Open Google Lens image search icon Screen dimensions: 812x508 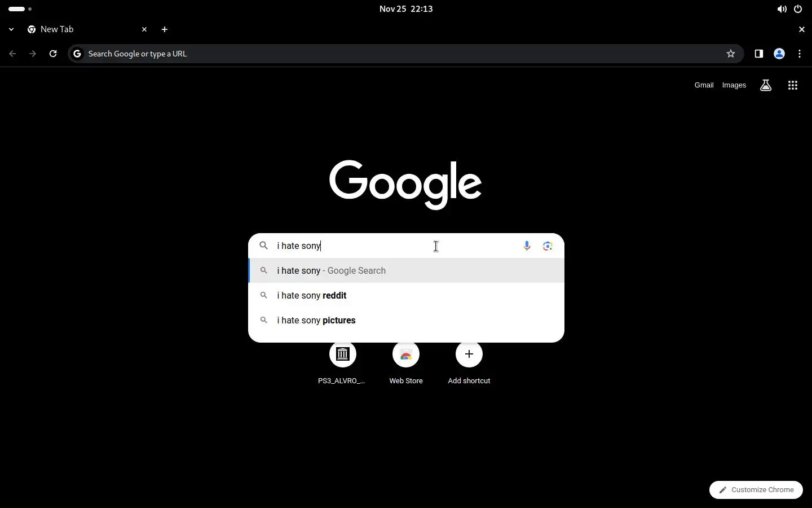548,246
